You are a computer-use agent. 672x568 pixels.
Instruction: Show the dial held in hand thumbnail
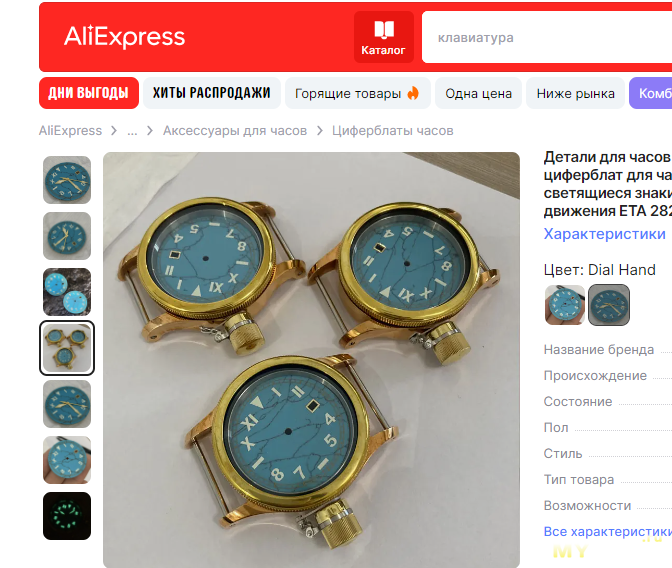67,460
